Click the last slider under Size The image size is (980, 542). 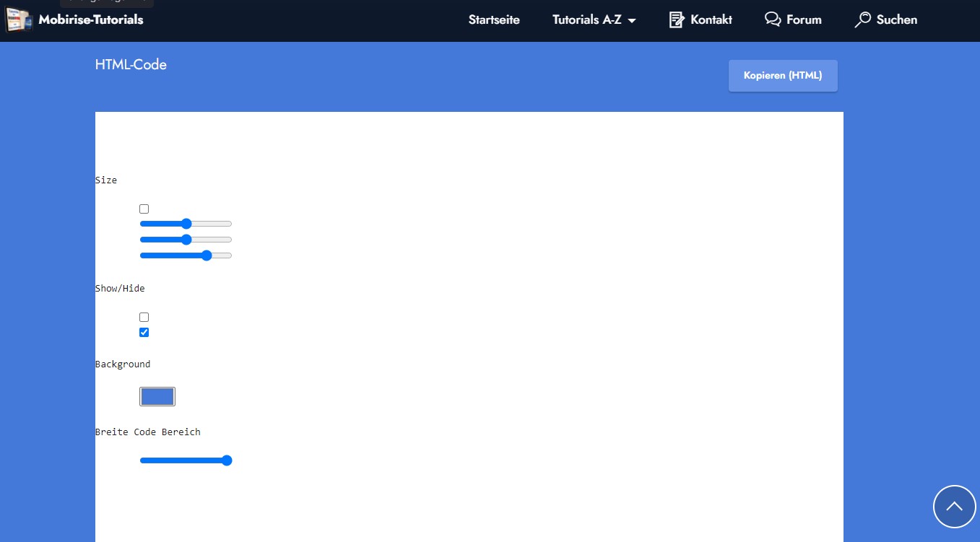[186, 255]
